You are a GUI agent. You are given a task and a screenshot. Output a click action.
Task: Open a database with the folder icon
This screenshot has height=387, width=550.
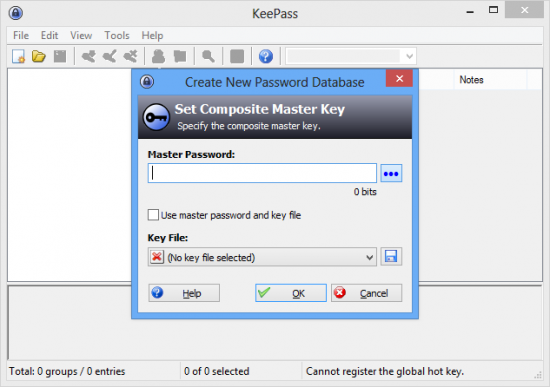39,56
